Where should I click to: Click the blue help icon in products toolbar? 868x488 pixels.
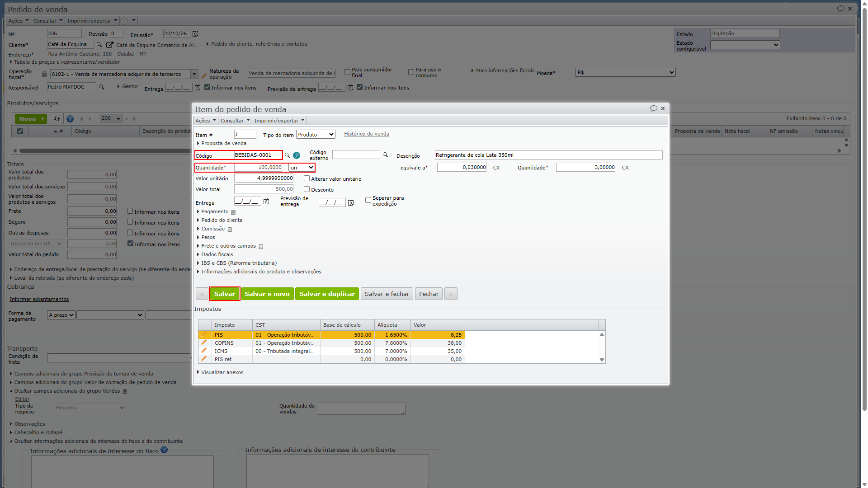pos(70,119)
